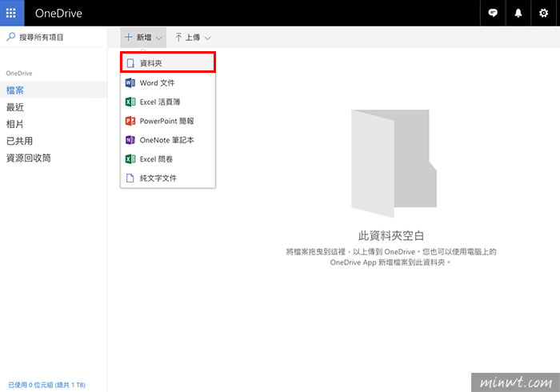Click the PowerPoint icon in menu
The width and height of the screenshot is (560, 392).
130,121
